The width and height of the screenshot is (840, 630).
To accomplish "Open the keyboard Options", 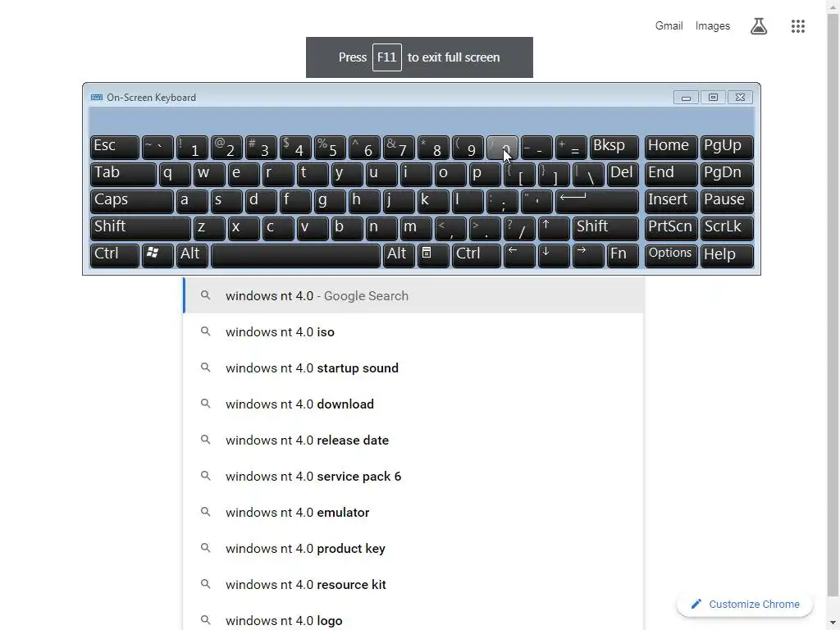I will click(x=671, y=256).
